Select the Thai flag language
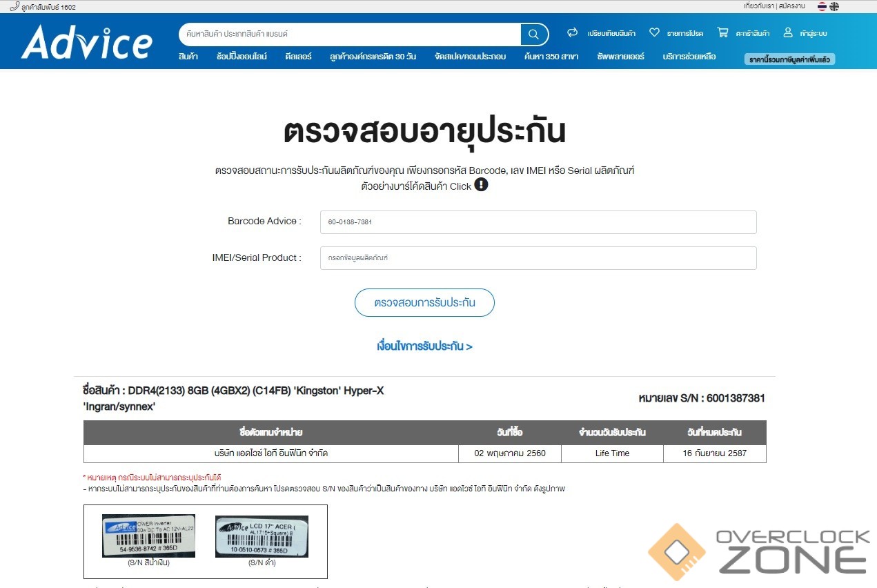This screenshot has width=877, height=588. tap(822, 6)
